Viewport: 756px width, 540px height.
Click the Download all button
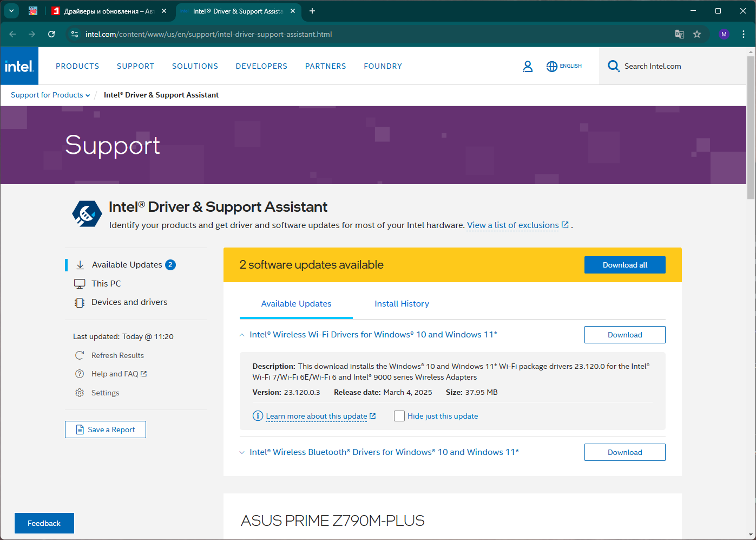pyautogui.click(x=625, y=265)
